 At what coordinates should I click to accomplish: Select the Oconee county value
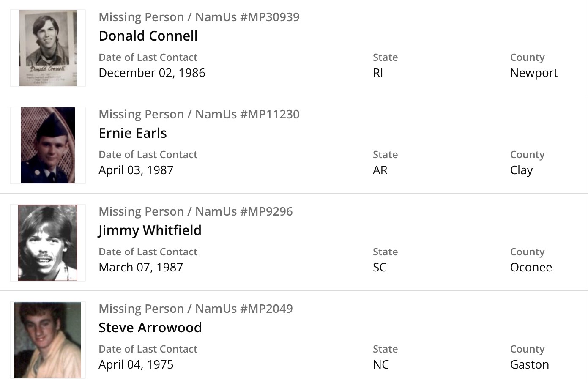(x=531, y=267)
